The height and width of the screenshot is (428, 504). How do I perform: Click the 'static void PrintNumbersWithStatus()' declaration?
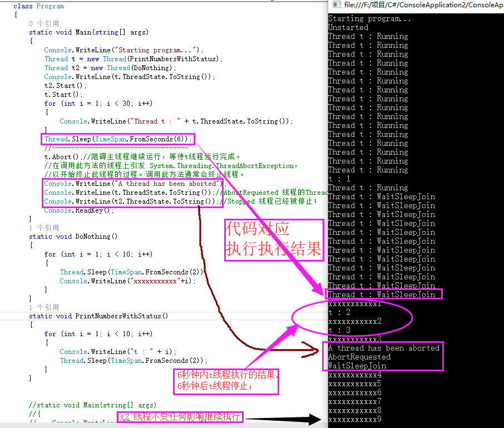[98, 316]
